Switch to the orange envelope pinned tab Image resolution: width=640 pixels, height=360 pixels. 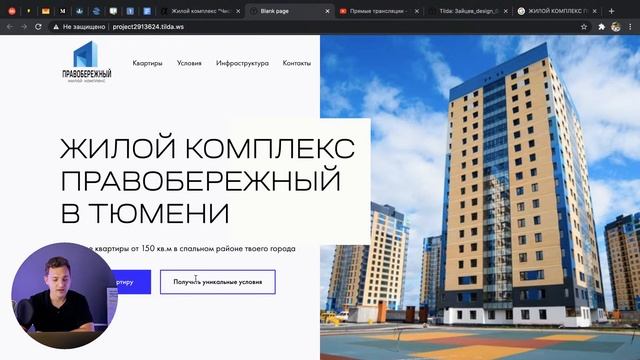point(46,11)
